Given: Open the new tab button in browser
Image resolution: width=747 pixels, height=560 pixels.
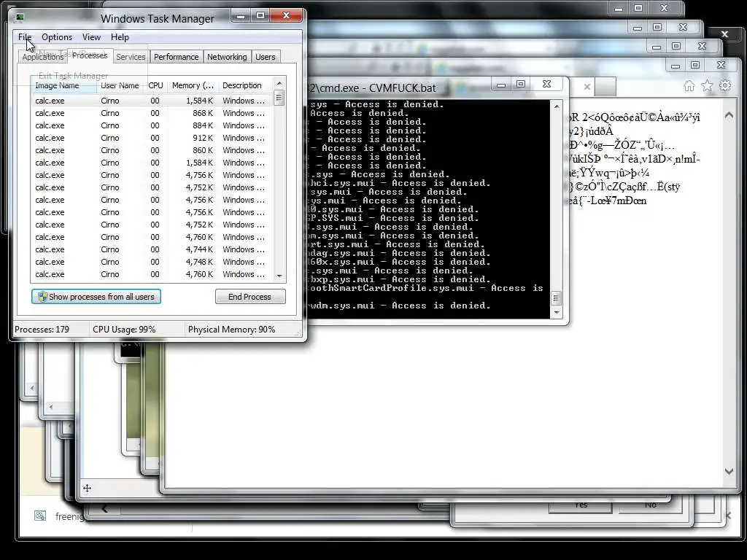Looking at the screenshot, I should [605, 87].
